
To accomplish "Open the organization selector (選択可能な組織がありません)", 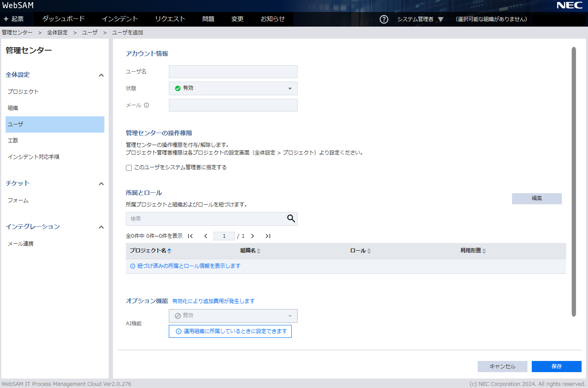I will click(x=491, y=19).
